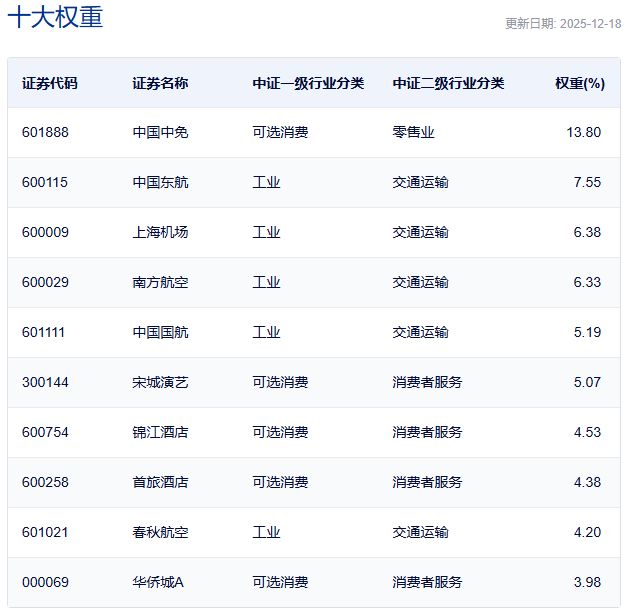626x615 pixels.
Task: Click stock code 600115
Action: coord(45,182)
